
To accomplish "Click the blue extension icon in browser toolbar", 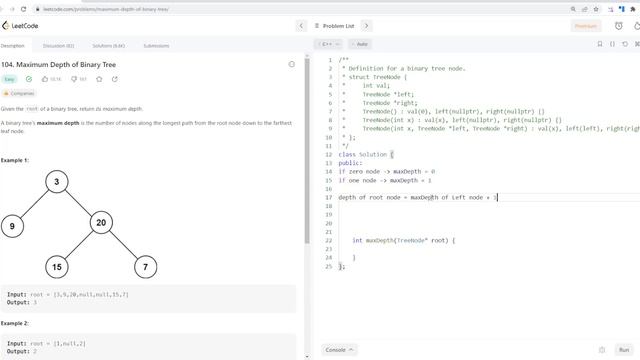I will 622,9.
